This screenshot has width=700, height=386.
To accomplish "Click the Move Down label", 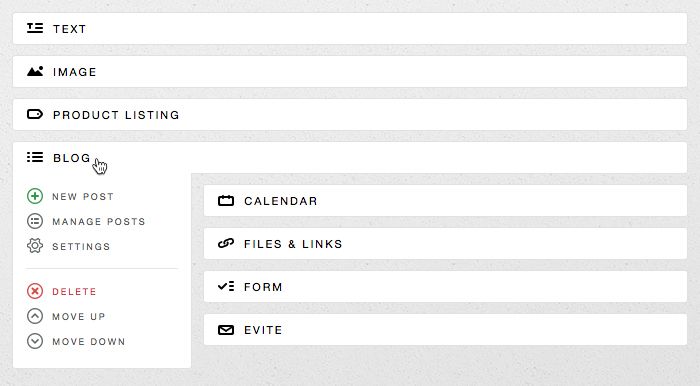I will click(89, 342).
